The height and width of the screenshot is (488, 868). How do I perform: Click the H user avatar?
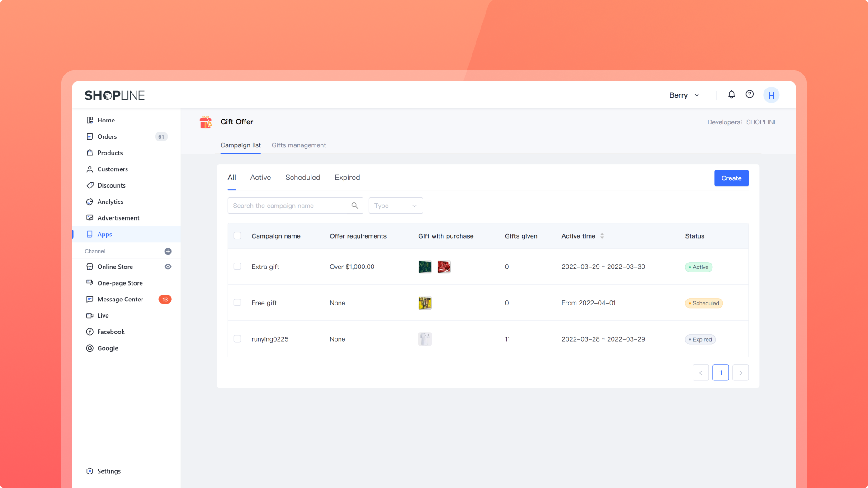(x=771, y=95)
